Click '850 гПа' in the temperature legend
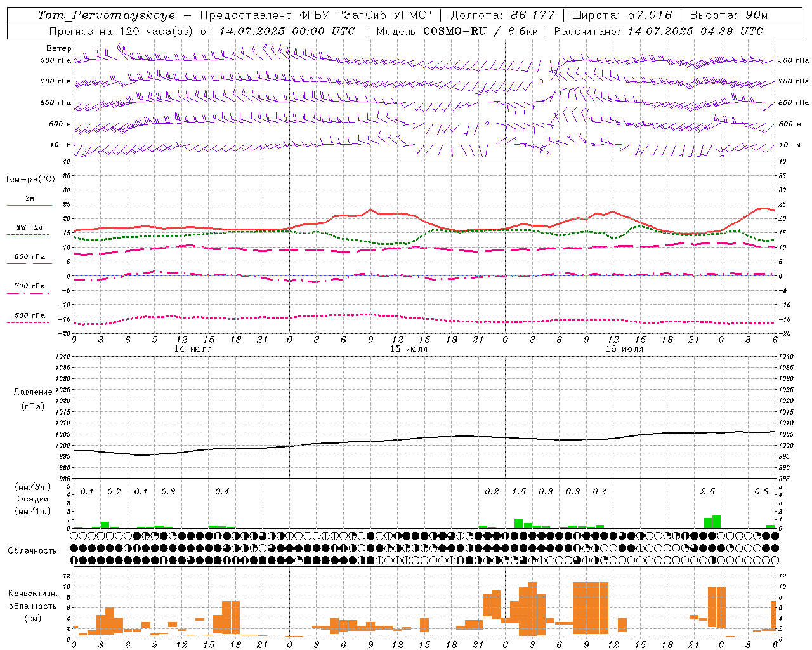Viewport: 812px width, 650px height. click(30, 257)
